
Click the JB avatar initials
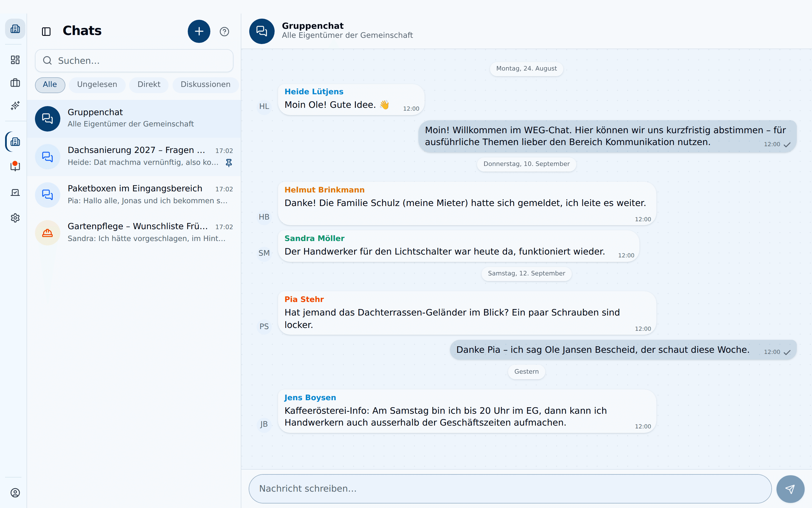coord(264,424)
